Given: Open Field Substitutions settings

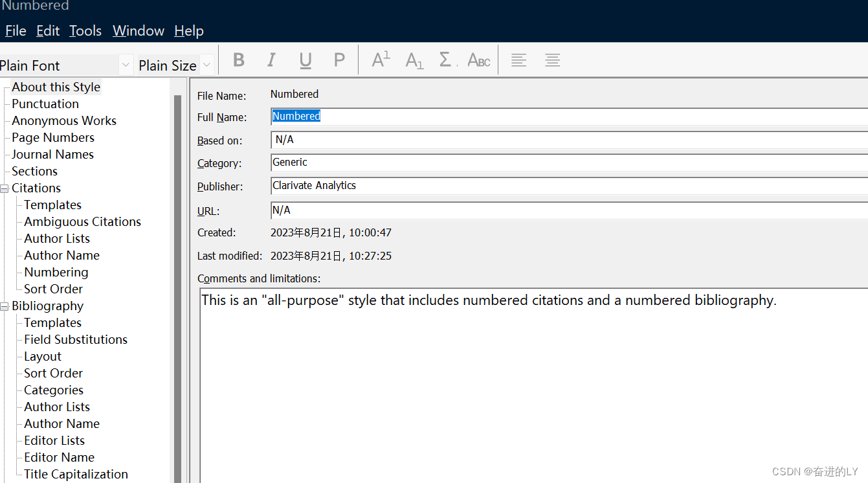Looking at the screenshot, I should 76,339.
